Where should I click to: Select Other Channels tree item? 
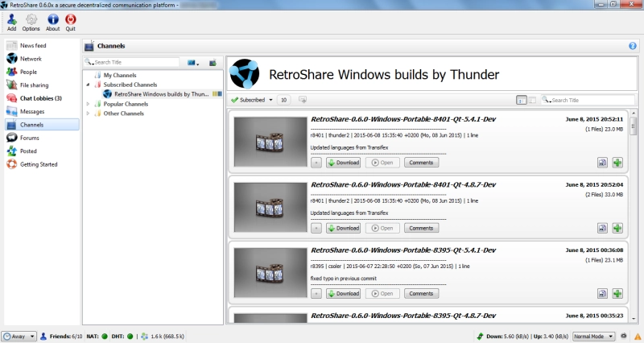123,114
